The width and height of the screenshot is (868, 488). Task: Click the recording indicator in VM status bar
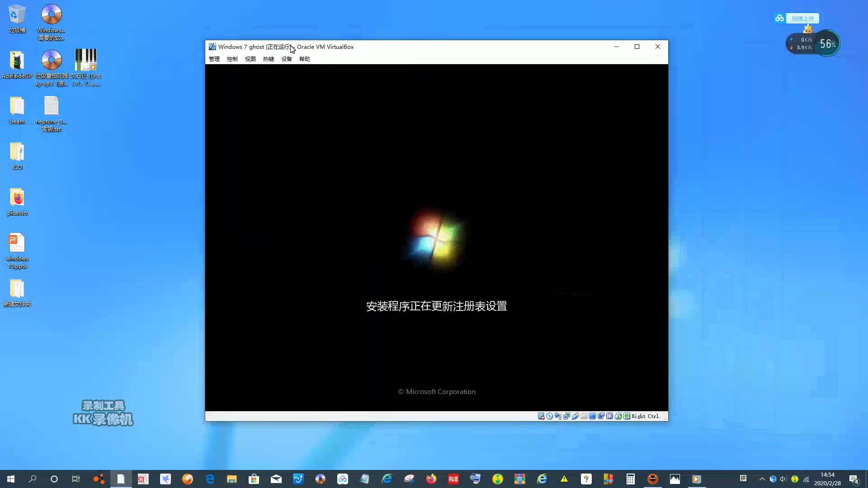(x=601, y=416)
